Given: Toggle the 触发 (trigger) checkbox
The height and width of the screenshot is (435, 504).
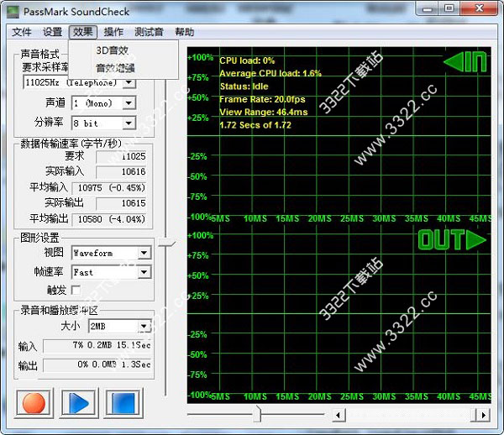Looking at the screenshot, I should pos(77,290).
